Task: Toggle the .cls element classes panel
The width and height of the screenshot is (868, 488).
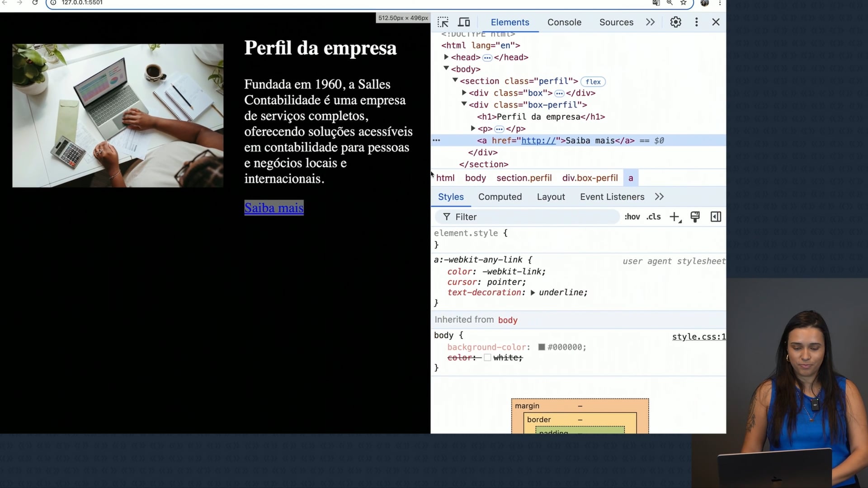Action: [653, 217]
